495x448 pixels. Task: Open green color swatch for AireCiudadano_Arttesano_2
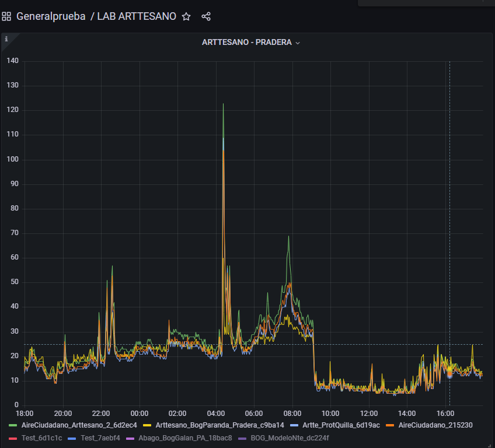[13, 425]
